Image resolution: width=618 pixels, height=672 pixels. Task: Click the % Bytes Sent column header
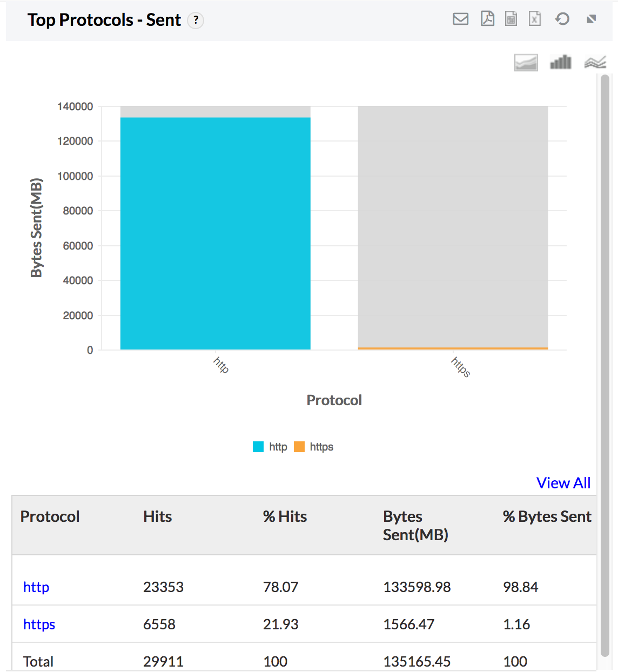coord(547,517)
